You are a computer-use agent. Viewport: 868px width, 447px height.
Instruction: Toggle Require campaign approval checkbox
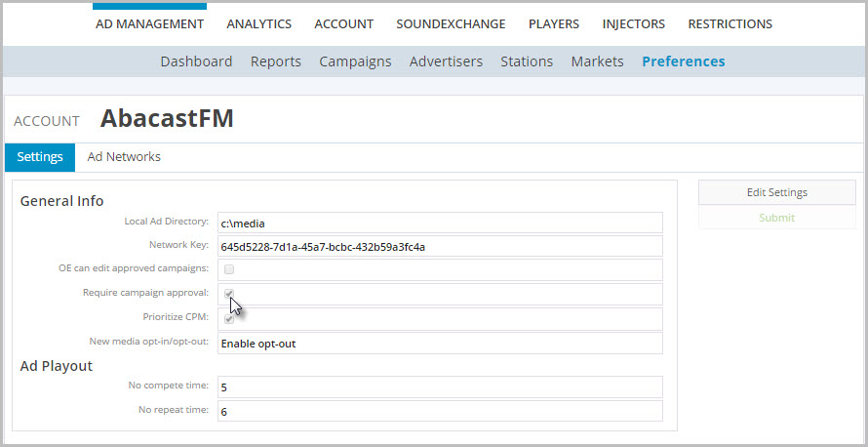coord(229,294)
